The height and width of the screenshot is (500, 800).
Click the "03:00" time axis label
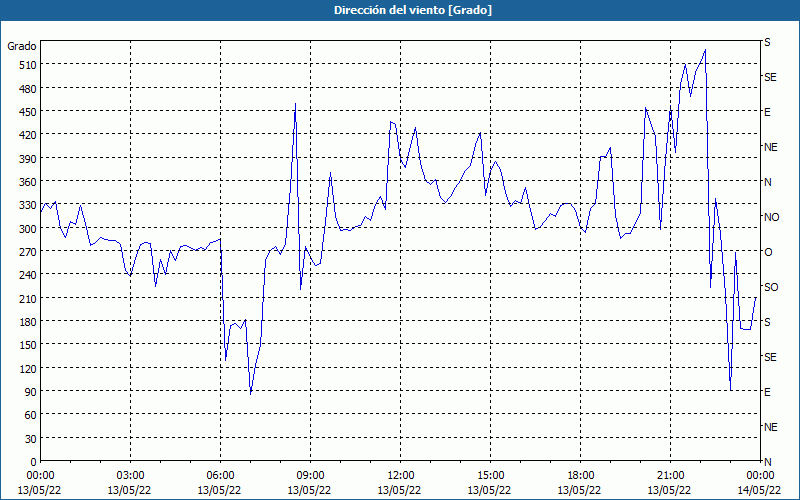pos(130,476)
